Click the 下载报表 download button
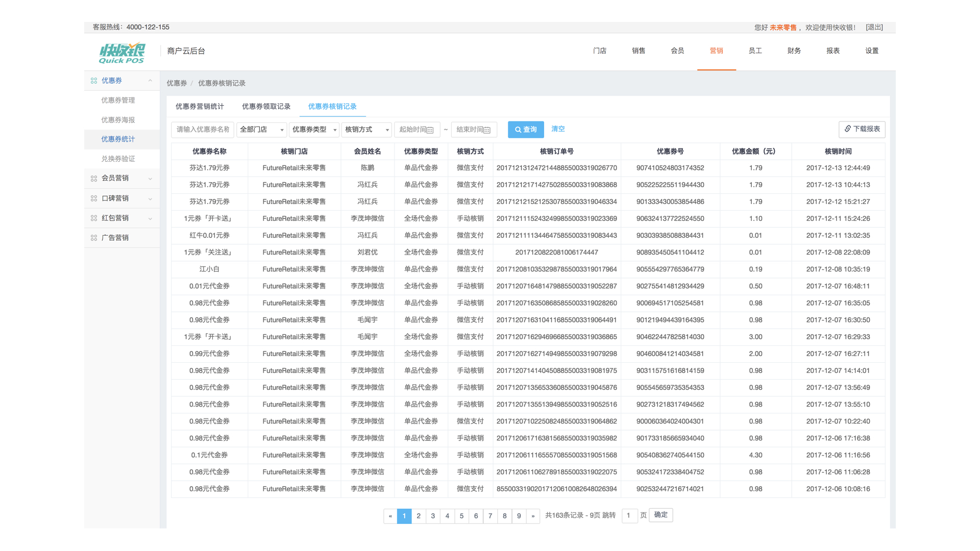 click(x=862, y=129)
